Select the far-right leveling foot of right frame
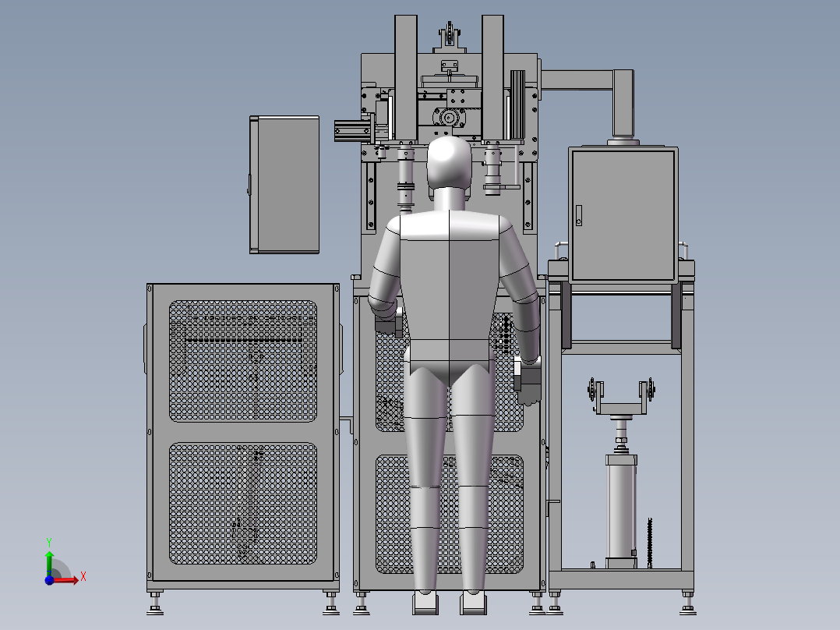The height and width of the screenshot is (630, 840). pyautogui.click(x=688, y=602)
